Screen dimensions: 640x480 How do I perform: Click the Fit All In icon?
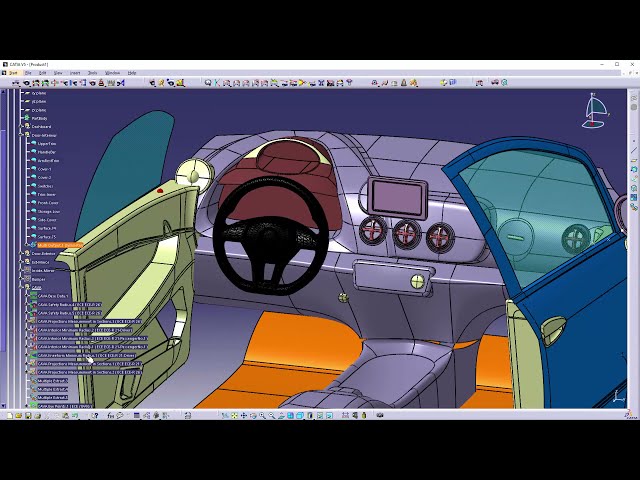234,416
